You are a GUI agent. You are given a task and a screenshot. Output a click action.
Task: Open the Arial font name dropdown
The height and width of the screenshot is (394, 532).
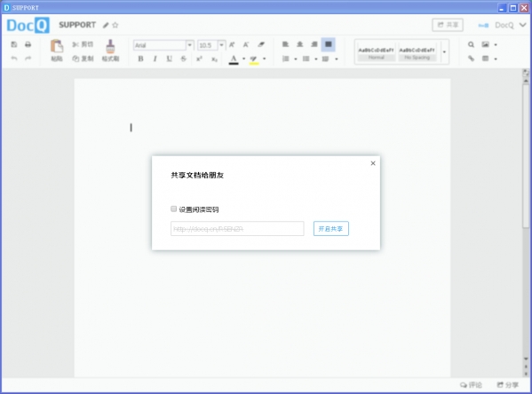pos(190,44)
